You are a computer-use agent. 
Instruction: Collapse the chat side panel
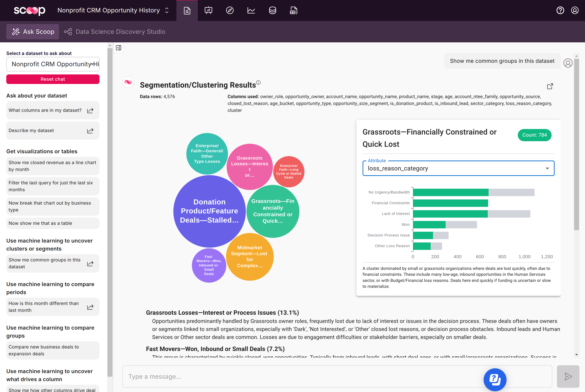click(119, 48)
